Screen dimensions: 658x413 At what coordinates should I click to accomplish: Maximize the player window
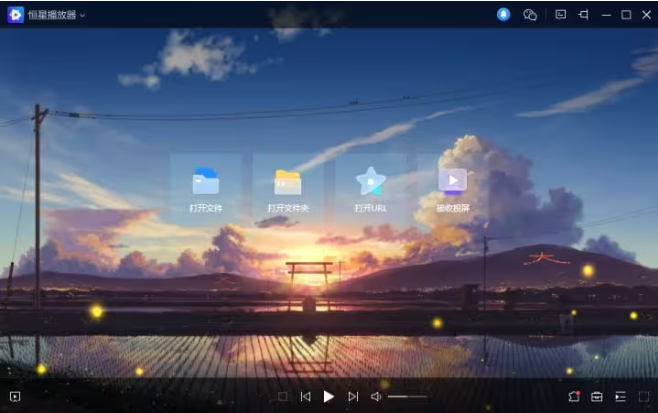click(626, 15)
